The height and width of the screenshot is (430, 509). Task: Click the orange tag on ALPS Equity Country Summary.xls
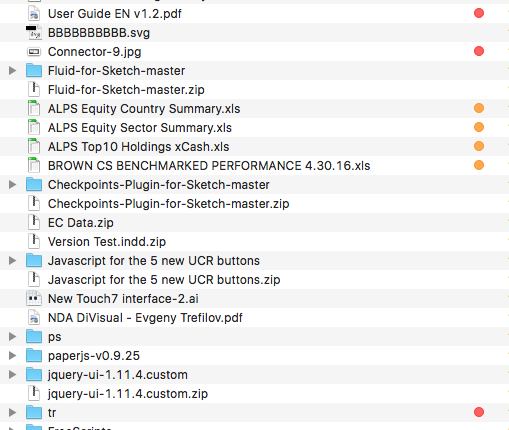pyautogui.click(x=479, y=108)
